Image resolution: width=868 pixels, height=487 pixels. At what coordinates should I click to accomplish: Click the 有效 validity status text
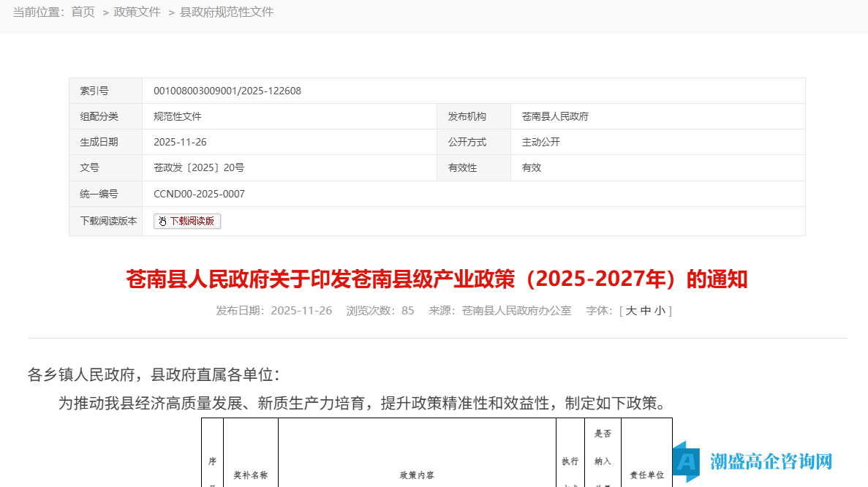pyautogui.click(x=529, y=167)
